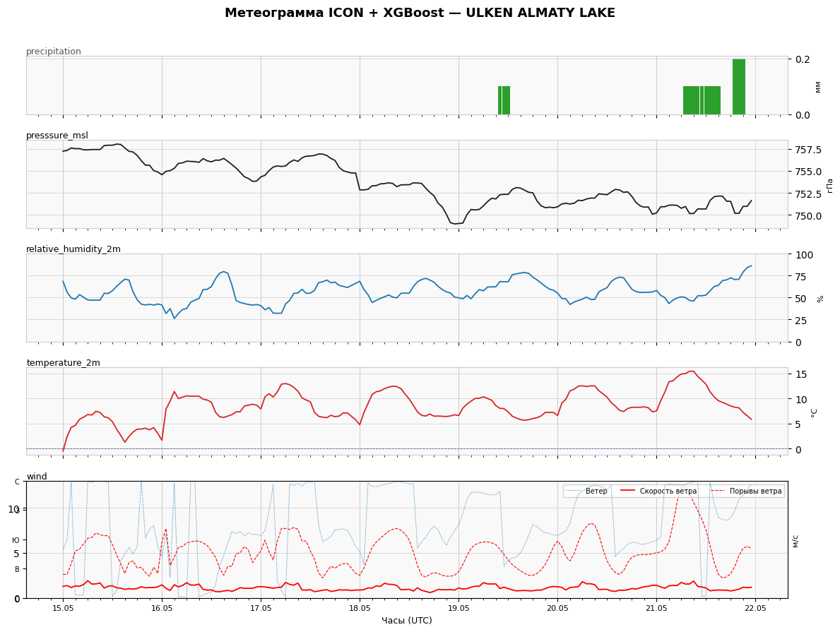The width and height of the screenshot is (840, 632).
Task: Click the 'гПа' pressure unit label
Action: coord(830,185)
